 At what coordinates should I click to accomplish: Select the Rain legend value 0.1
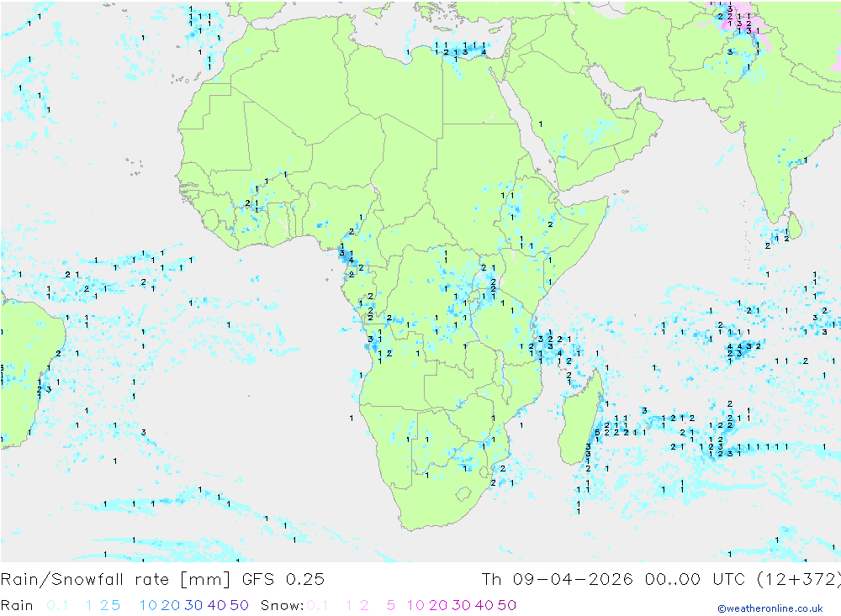(x=57, y=605)
